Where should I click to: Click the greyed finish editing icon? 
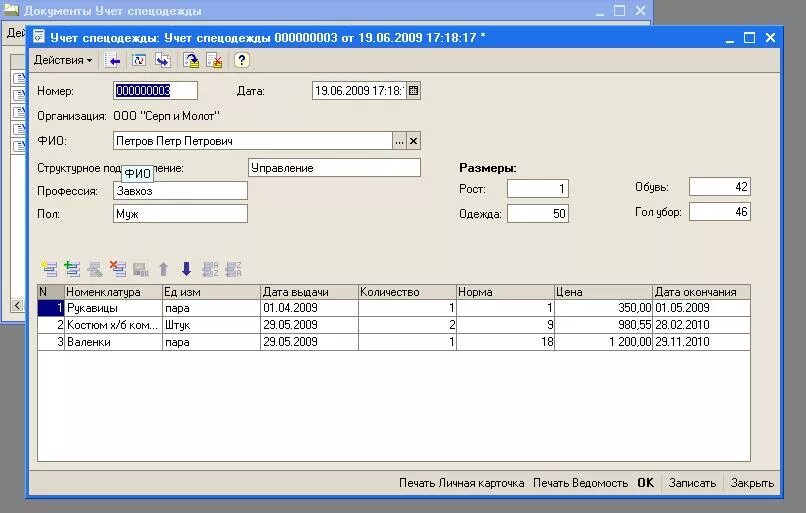click(x=140, y=269)
